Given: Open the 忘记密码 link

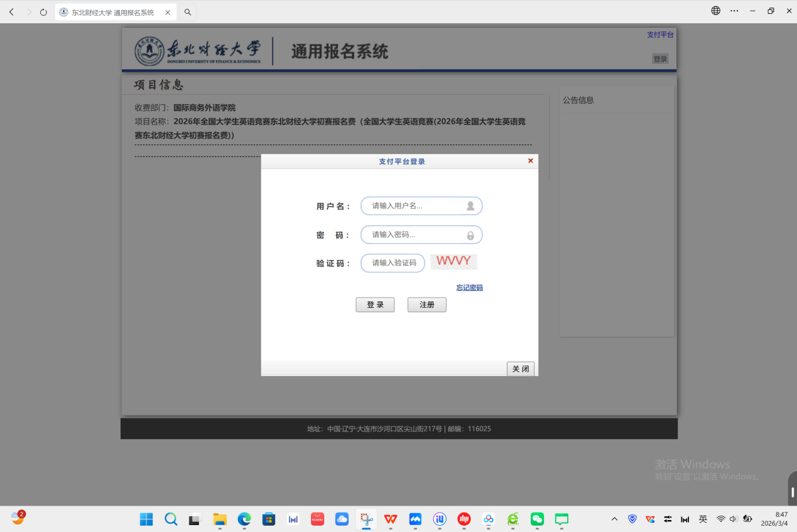Looking at the screenshot, I should [x=469, y=288].
